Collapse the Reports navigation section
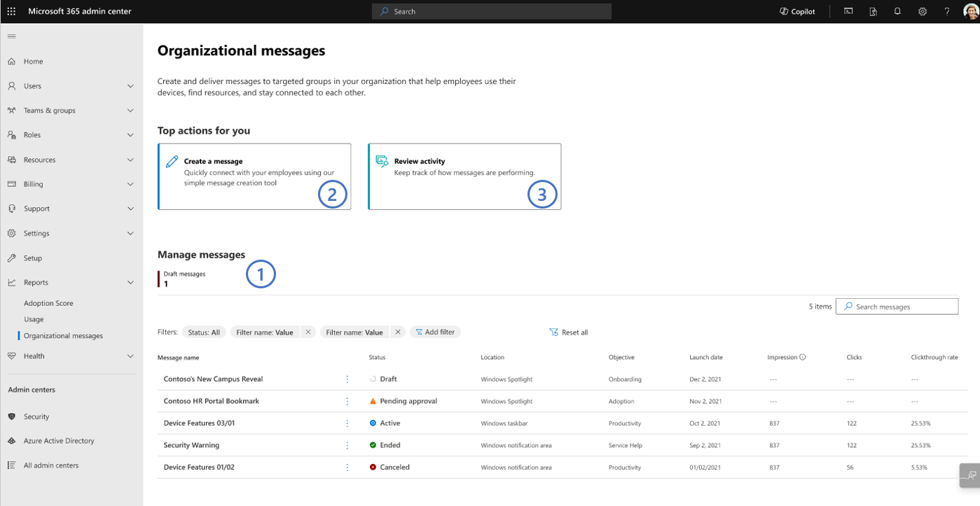 pyautogui.click(x=130, y=283)
